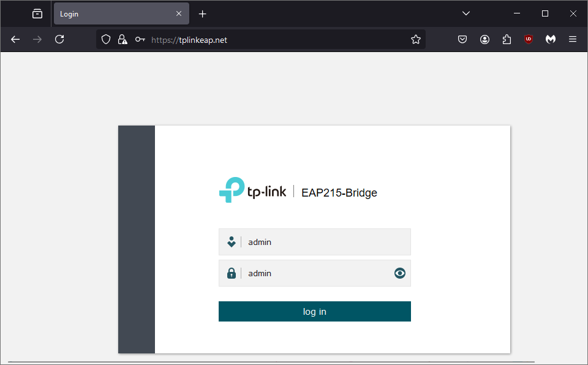The height and width of the screenshot is (365, 588).
Task: Click the log in button
Action: click(x=315, y=311)
